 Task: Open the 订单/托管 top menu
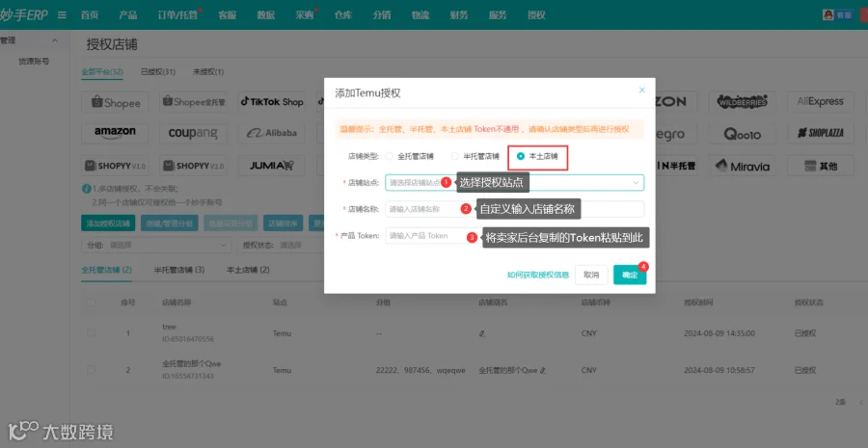point(177,15)
